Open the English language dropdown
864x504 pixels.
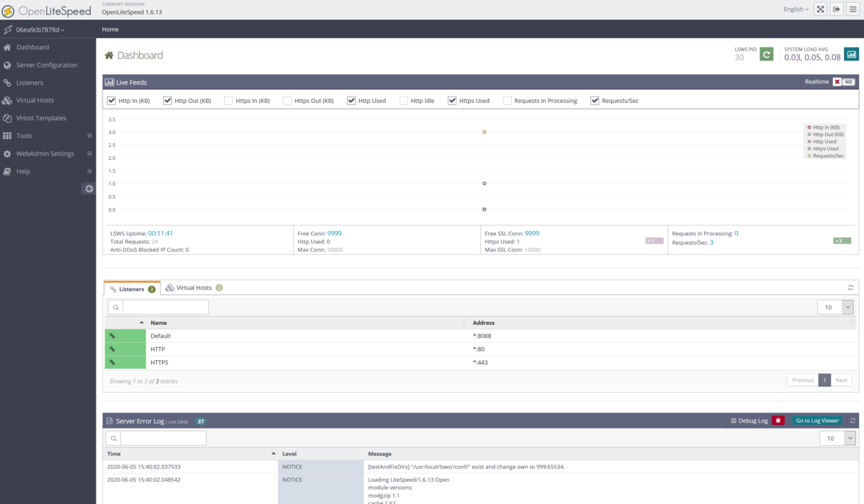pos(796,9)
